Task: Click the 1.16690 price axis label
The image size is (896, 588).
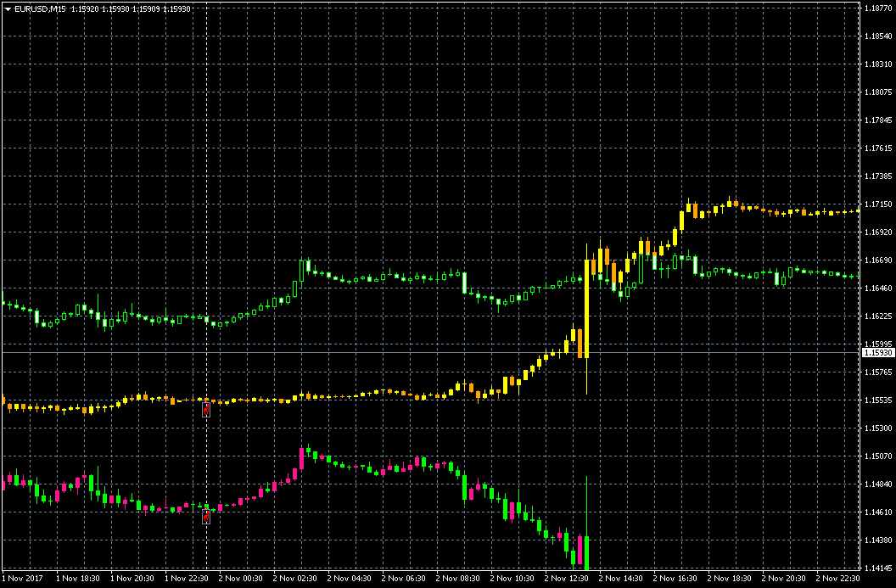Action: (878, 260)
